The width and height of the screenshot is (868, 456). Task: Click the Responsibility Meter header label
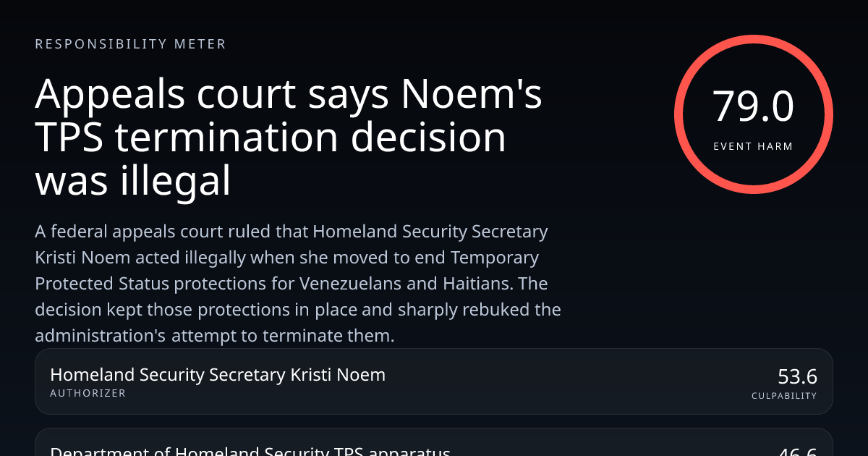pos(130,44)
